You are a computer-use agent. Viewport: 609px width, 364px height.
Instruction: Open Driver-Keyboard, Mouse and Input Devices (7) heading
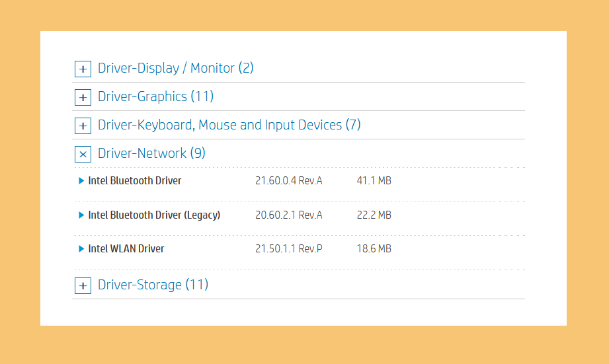coord(229,125)
